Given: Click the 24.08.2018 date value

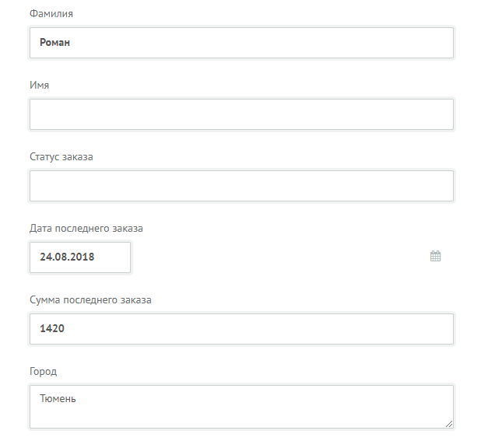Looking at the screenshot, I should 67,257.
